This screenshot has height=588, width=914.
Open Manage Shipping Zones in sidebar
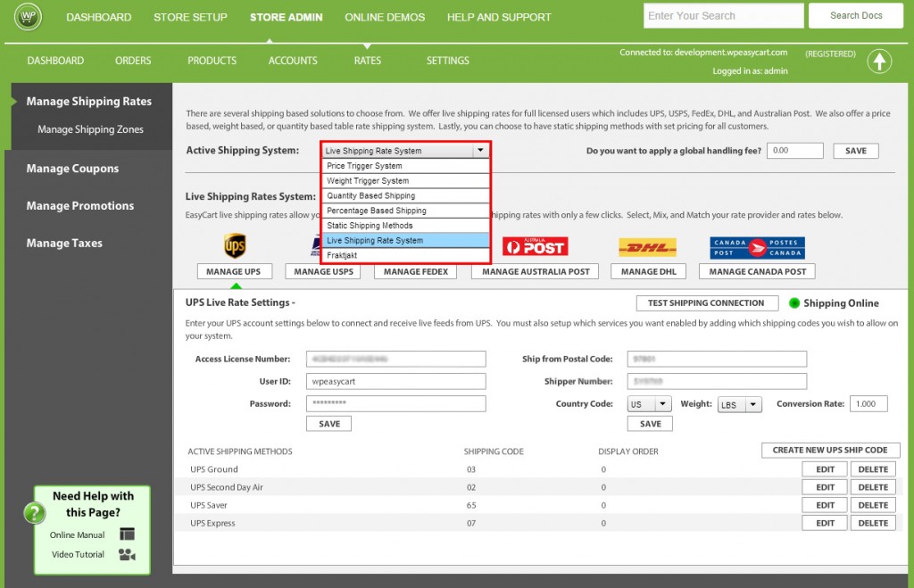(90, 129)
